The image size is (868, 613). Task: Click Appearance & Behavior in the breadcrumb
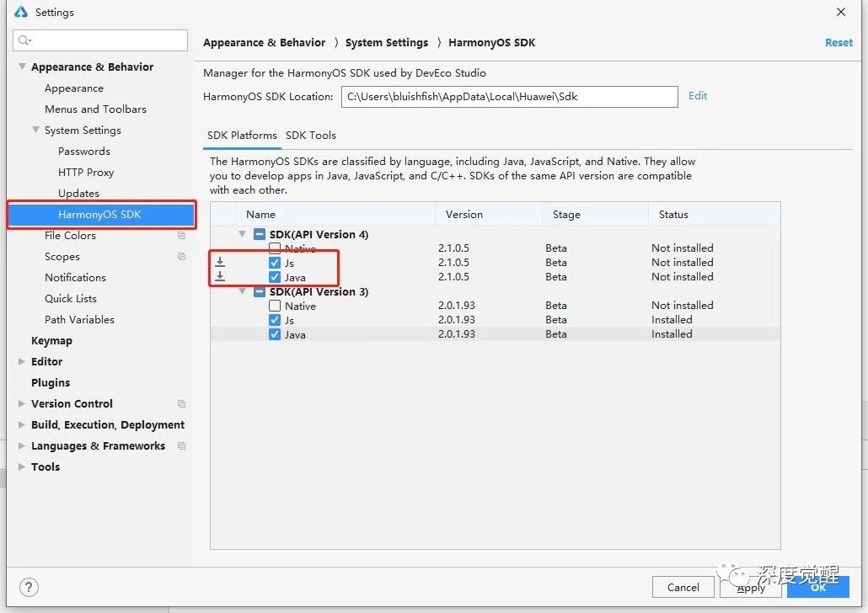(x=264, y=43)
